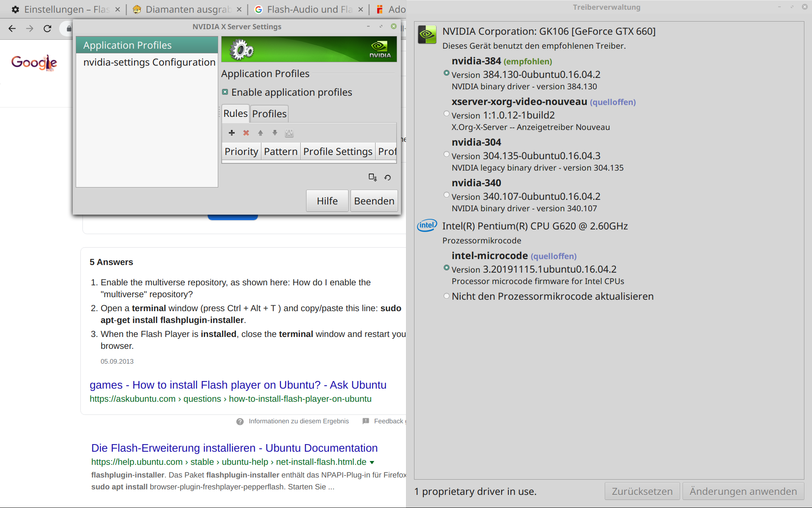The image size is (812, 508).
Task: Expand the help.ubuntu.com result dropdown arrow
Action: pyautogui.click(x=372, y=462)
